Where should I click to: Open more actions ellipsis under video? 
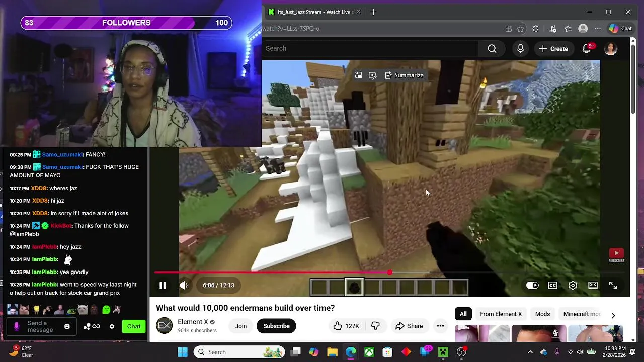(x=440, y=326)
